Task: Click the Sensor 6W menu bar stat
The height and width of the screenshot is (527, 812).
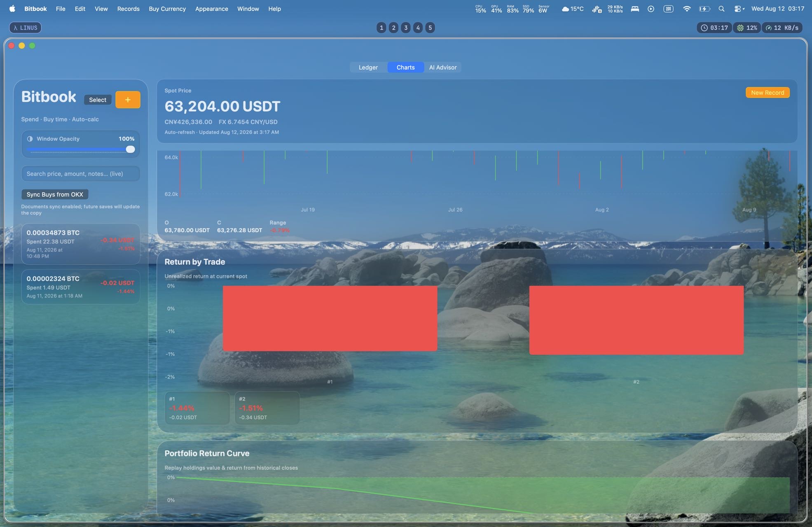Action: click(544, 9)
